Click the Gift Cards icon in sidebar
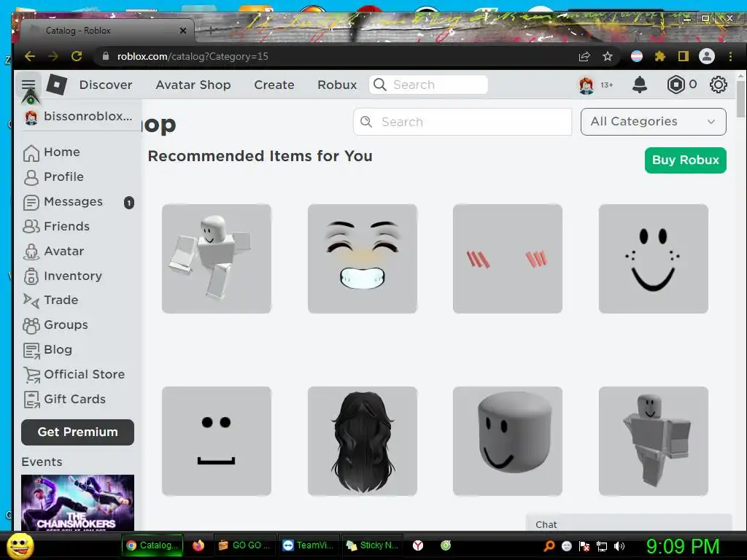This screenshot has width=747, height=560. tap(31, 400)
